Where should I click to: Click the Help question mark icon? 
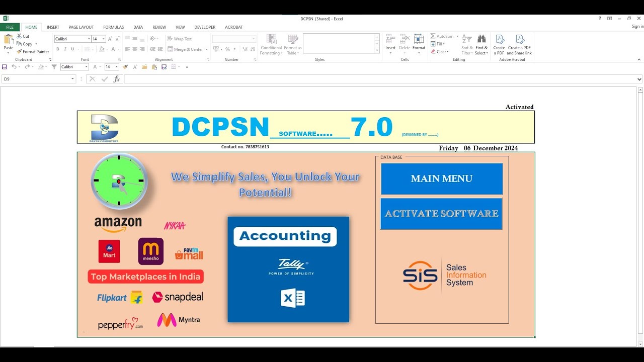pyautogui.click(x=600, y=19)
